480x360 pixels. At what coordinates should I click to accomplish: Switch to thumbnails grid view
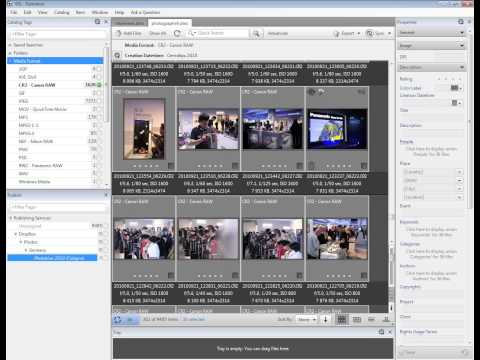(342, 319)
